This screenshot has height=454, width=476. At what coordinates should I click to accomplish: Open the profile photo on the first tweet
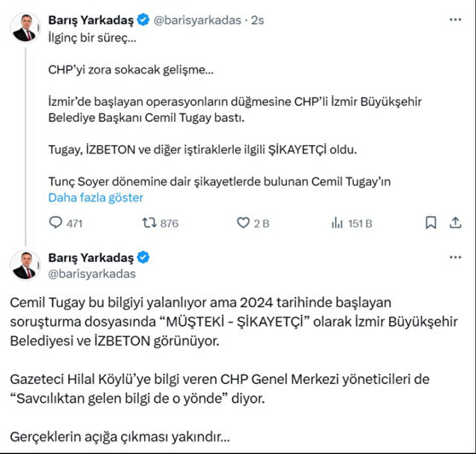[x=25, y=28]
